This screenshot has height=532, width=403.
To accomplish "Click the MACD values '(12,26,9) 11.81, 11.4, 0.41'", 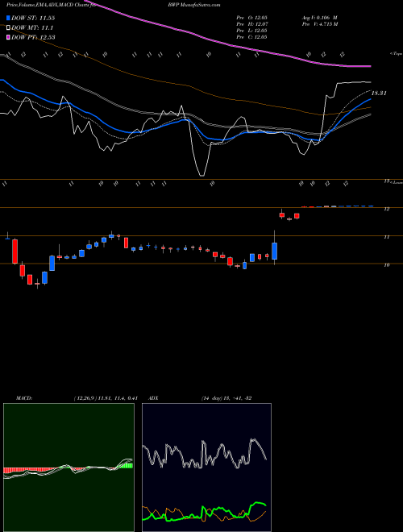I will 105,398.
